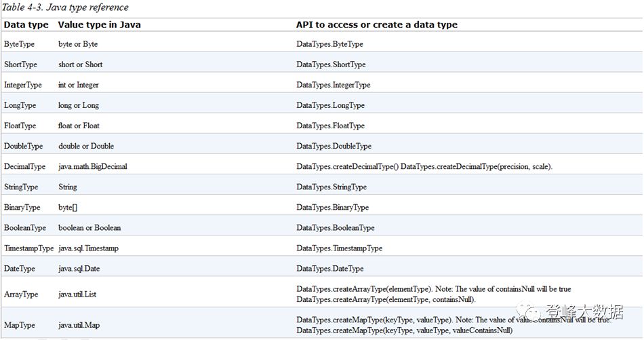Click the BooleanType cell
The width and height of the screenshot is (644, 340).
(25, 228)
